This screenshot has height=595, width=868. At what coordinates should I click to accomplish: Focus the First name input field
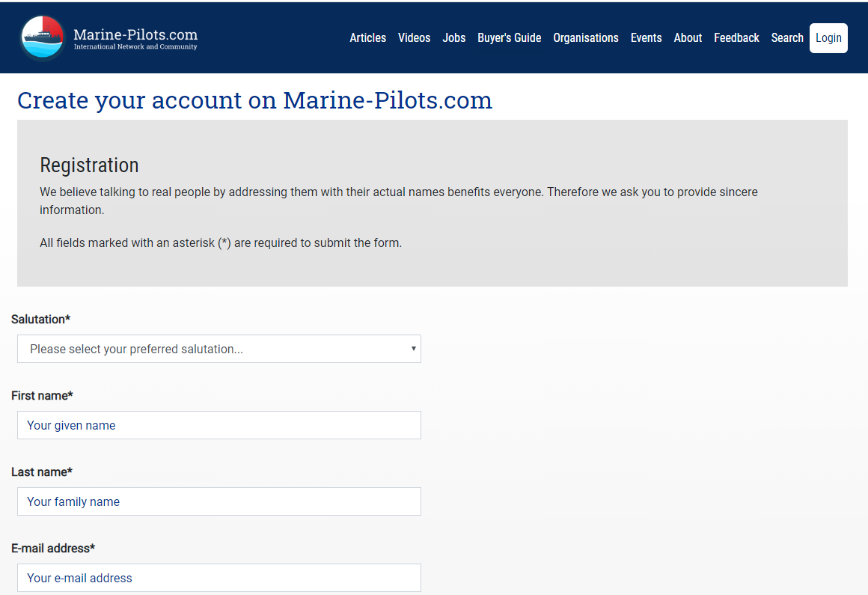(x=218, y=425)
